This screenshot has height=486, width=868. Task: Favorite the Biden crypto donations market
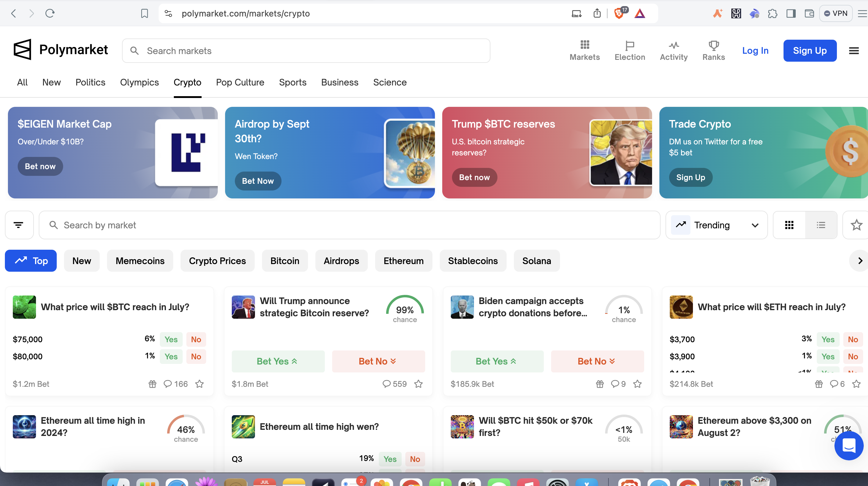637,384
